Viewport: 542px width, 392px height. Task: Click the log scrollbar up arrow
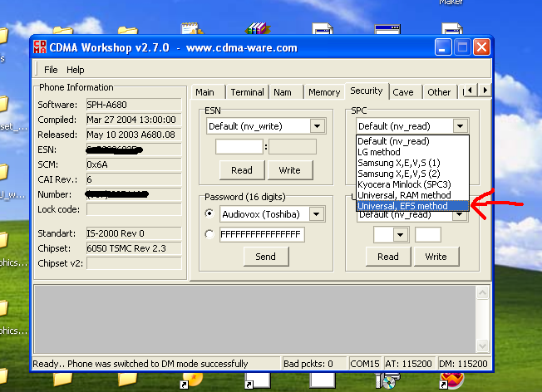tap(482, 293)
